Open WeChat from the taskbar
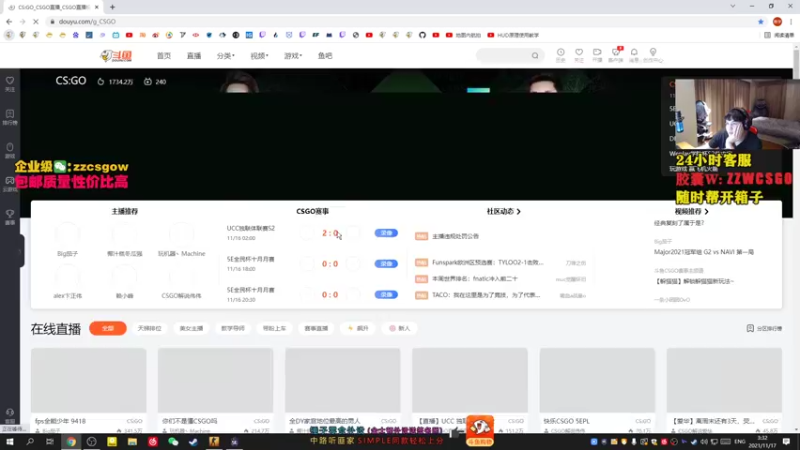Screen dimensions: 800x450 click(x=173, y=441)
